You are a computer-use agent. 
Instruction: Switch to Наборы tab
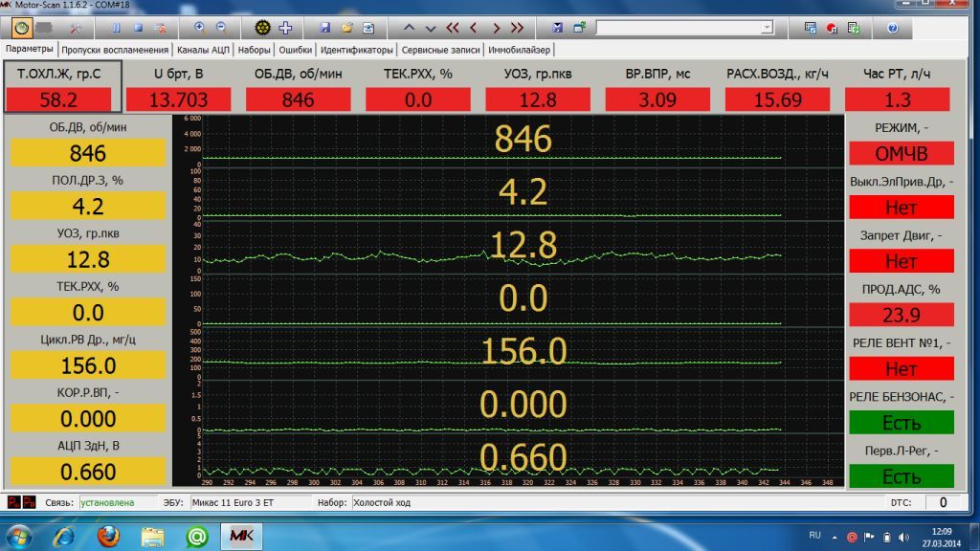[255, 50]
